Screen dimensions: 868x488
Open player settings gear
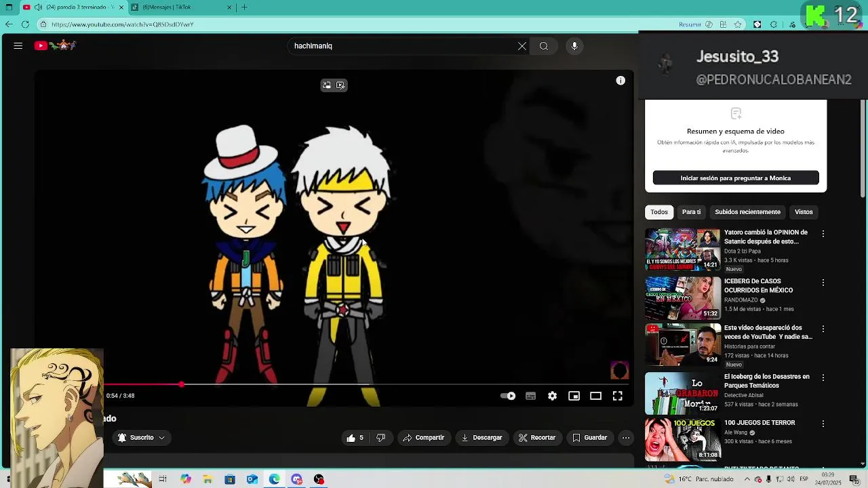(x=553, y=396)
